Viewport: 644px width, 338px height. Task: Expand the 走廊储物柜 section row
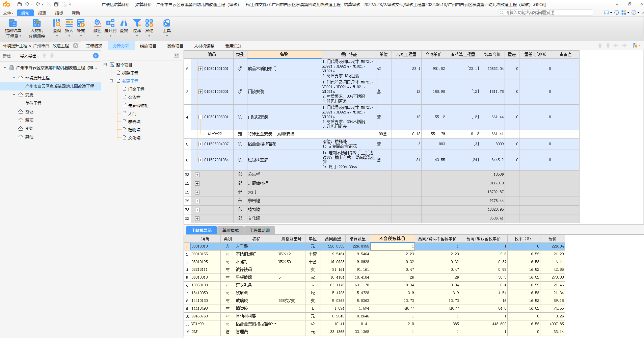197,183
